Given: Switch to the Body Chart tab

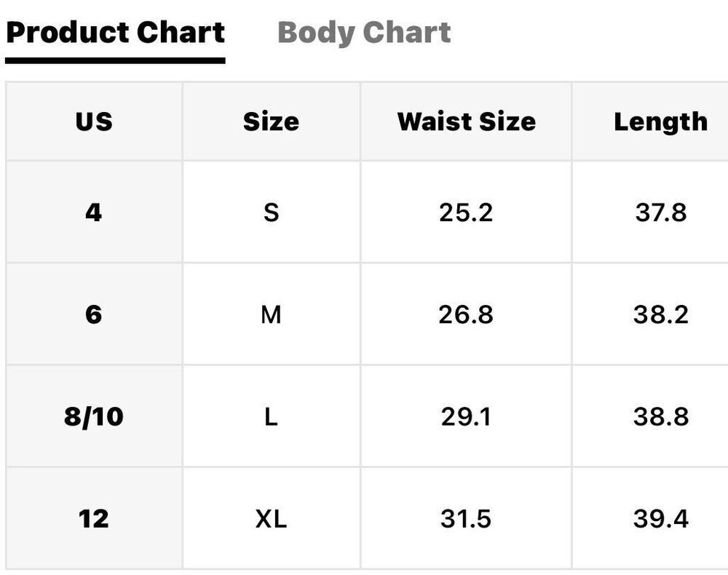Looking at the screenshot, I should pyautogui.click(x=364, y=33).
